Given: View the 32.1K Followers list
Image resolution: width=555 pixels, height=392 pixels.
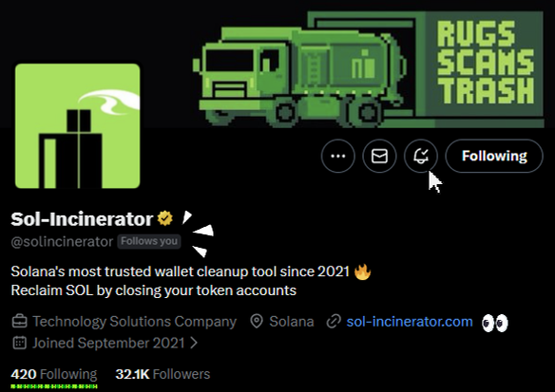Looking at the screenshot, I should point(163,374).
